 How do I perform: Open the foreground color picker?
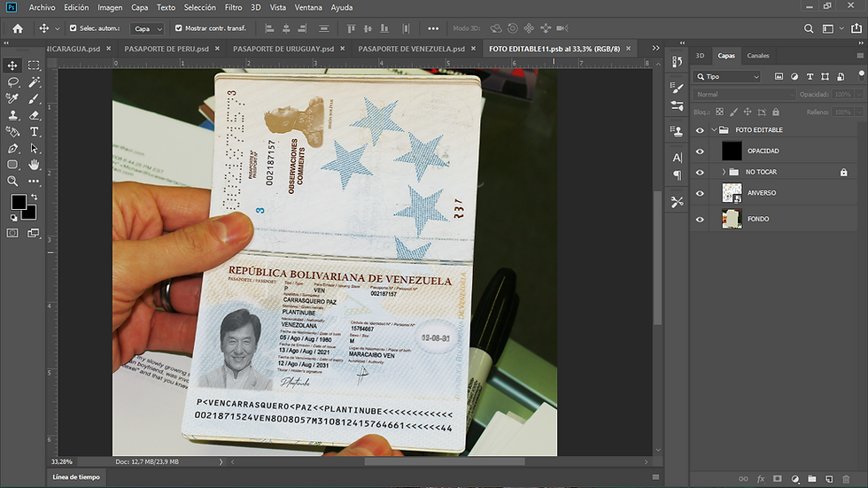(x=18, y=202)
